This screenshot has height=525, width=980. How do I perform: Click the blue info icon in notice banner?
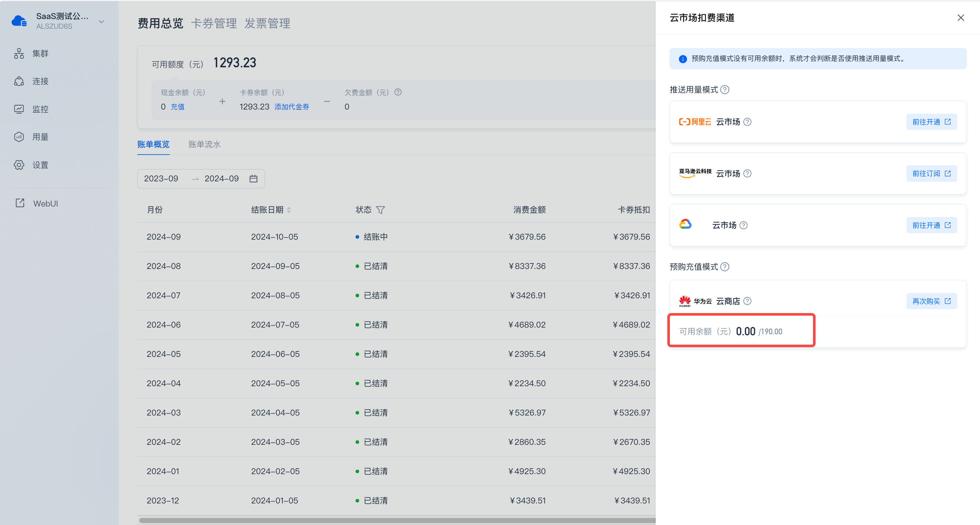click(x=683, y=59)
